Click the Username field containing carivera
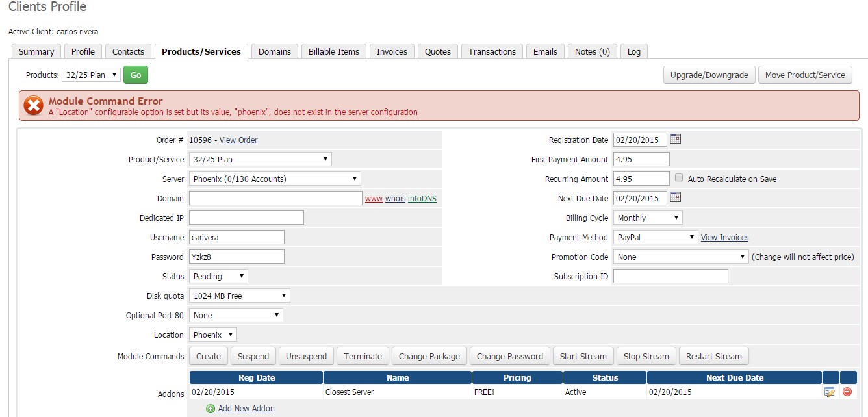The height and width of the screenshot is (417, 868). [x=236, y=237]
